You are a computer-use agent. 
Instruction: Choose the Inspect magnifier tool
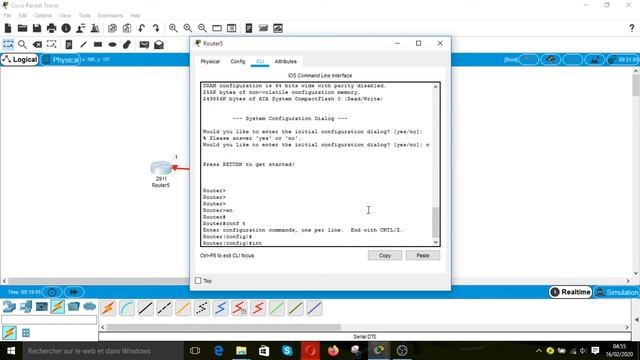22,44
